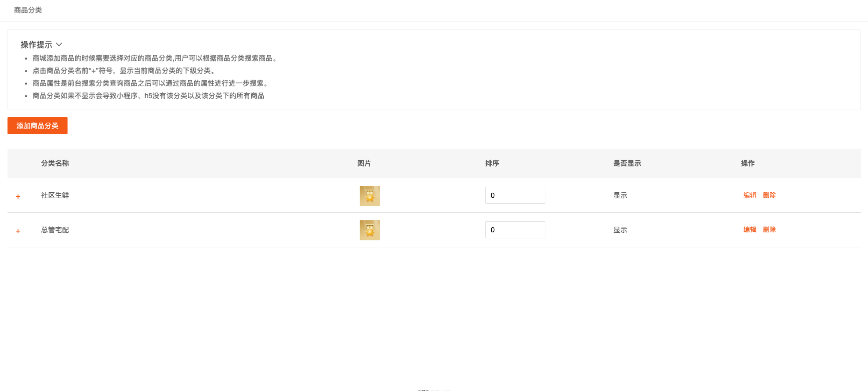Click the 添加商品分类 button
Viewport: 868px width, 391px height.
(38, 126)
